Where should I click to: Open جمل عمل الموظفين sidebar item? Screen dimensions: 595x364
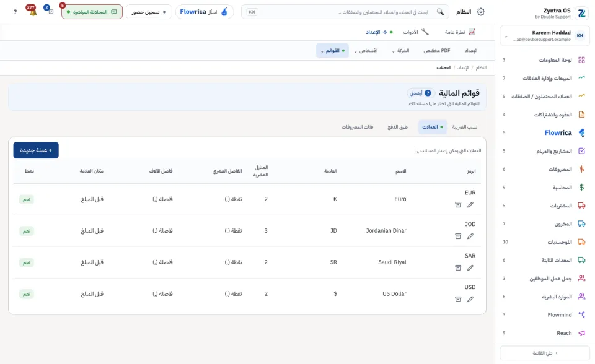pyautogui.click(x=544, y=279)
